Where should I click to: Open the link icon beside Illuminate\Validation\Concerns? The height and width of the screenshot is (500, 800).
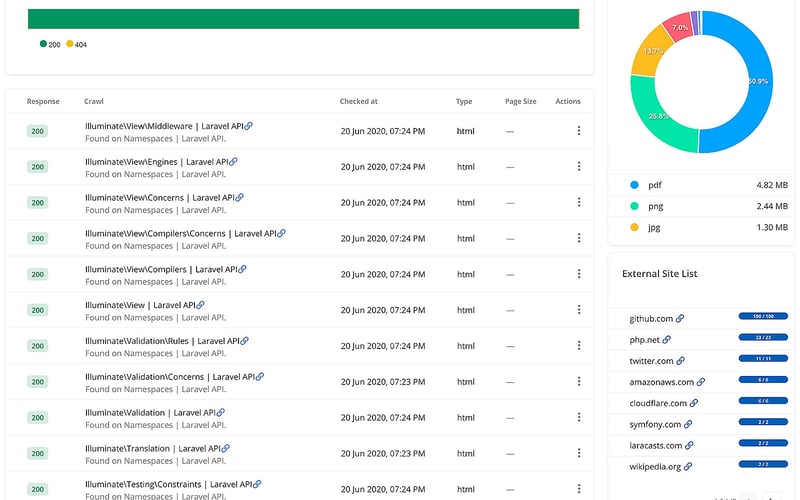(x=260, y=377)
